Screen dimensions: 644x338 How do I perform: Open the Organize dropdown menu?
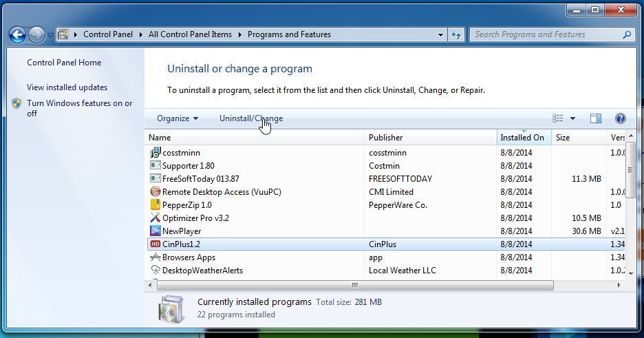pyautogui.click(x=178, y=118)
